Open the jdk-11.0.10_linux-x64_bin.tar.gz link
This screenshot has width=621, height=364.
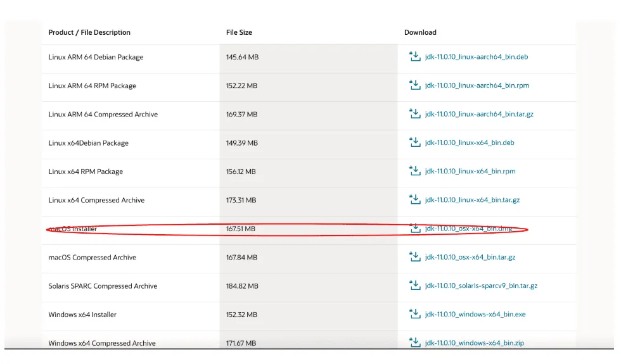tap(473, 200)
